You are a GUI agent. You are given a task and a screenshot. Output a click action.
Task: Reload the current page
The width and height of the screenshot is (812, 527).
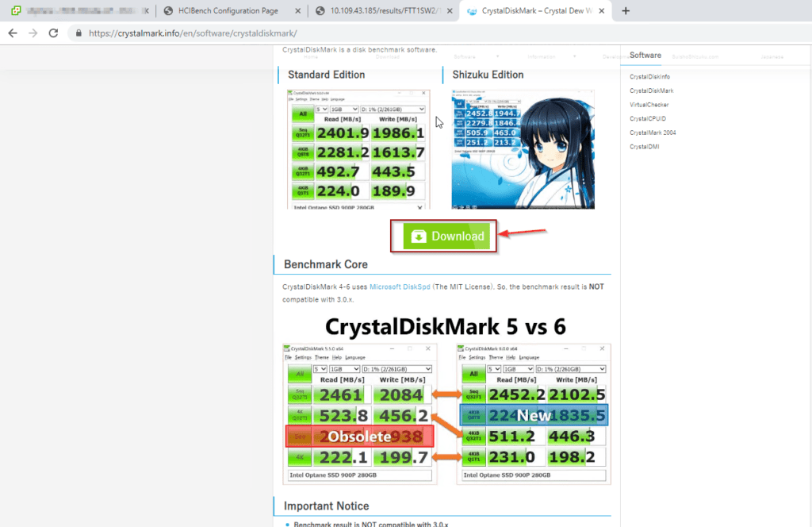[x=53, y=33]
